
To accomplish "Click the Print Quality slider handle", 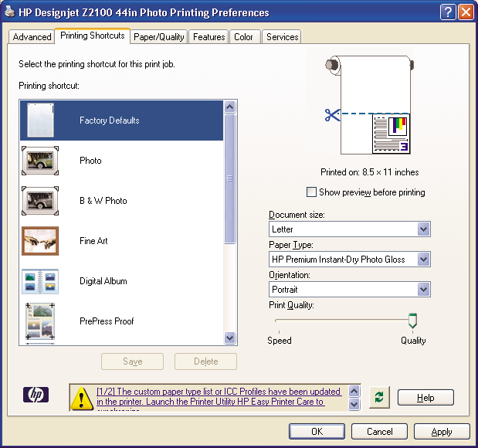I will pyautogui.click(x=413, y=321).
